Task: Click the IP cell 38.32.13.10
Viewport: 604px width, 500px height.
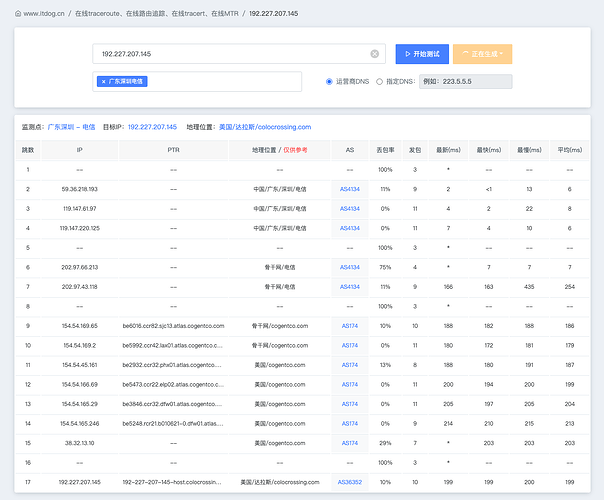Action: pos(79,443)
